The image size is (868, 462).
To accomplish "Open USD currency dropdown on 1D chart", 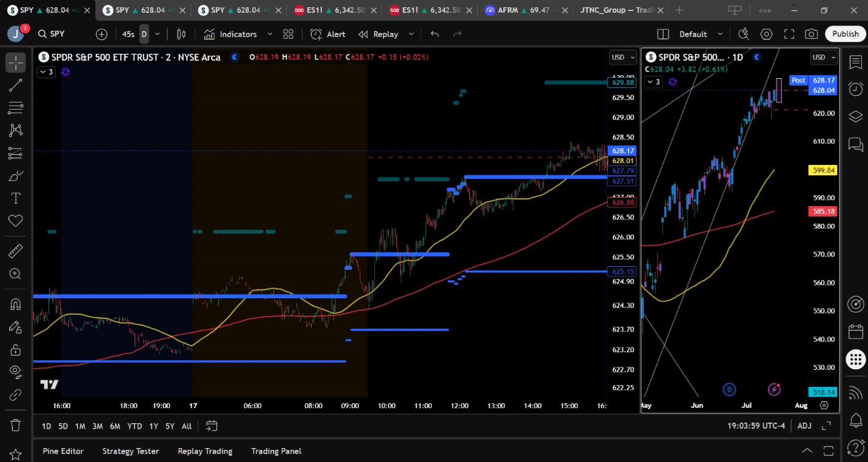I will 824,58.
